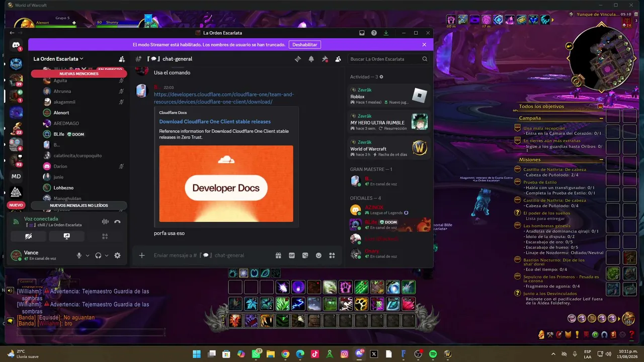Screen dimensions: 644x362
Task: Toggle noise suppression in voice panel
Action: (x=105, y=222)
